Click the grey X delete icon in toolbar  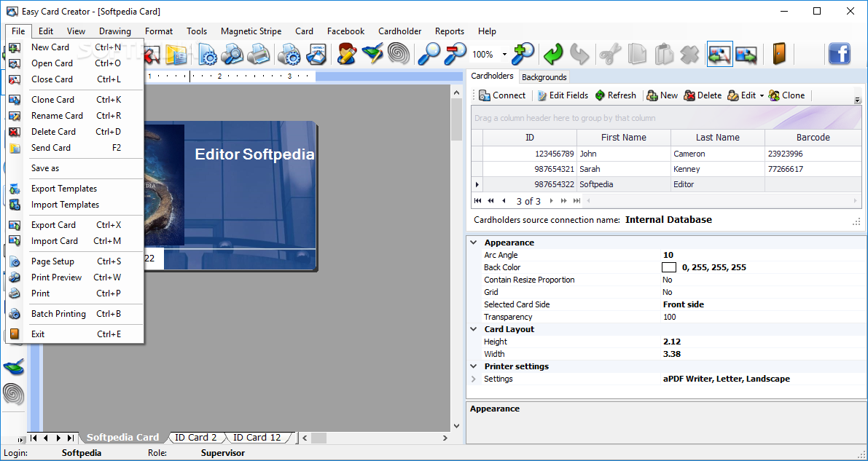[689, 54]
